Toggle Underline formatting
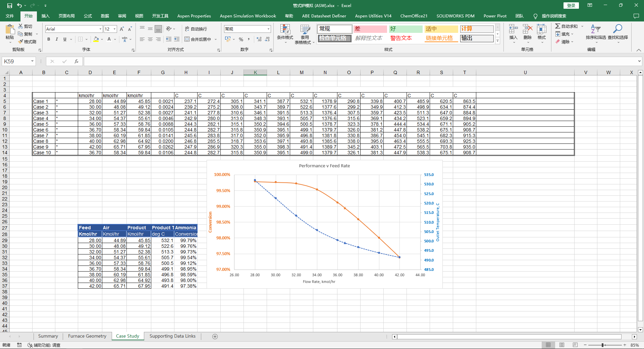Viewport: 644px width, 349px height. [x=65, y=39]
